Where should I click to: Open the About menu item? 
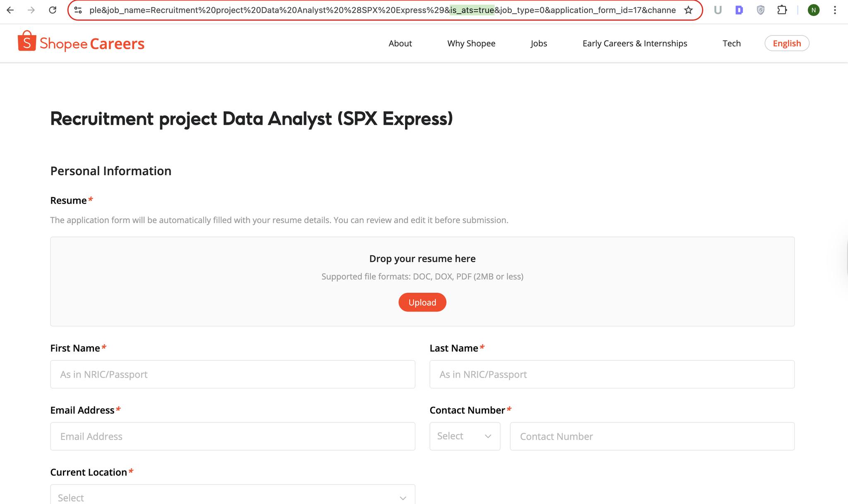pos(400,43)
